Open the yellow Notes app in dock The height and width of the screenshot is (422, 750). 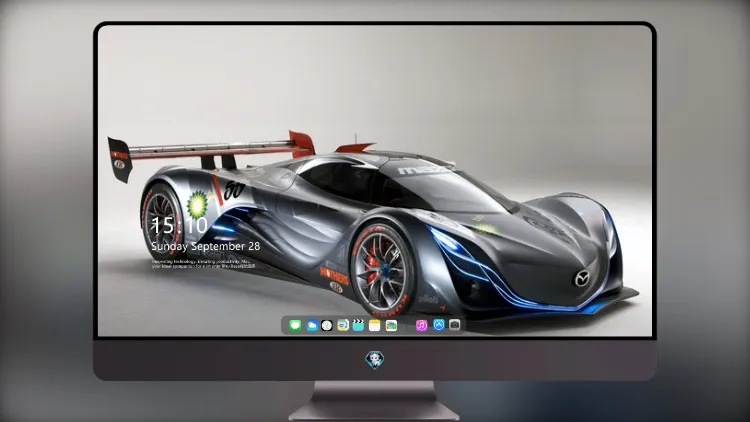pyautogui.click(x=375, y=326)
